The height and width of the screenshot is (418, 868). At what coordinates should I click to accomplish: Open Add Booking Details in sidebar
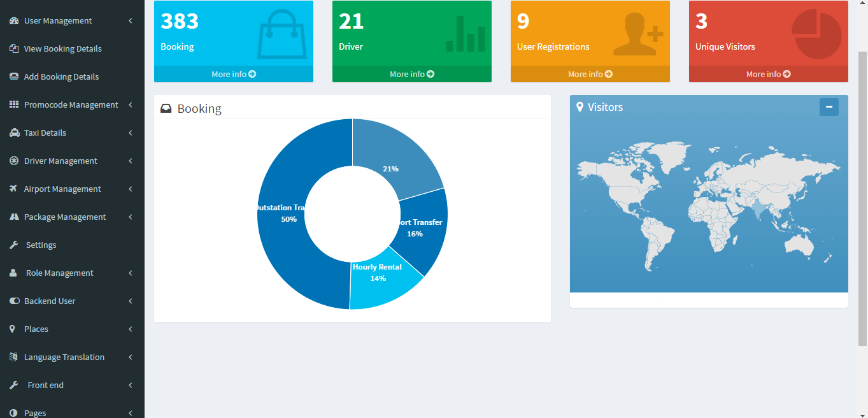click(61, 76)
